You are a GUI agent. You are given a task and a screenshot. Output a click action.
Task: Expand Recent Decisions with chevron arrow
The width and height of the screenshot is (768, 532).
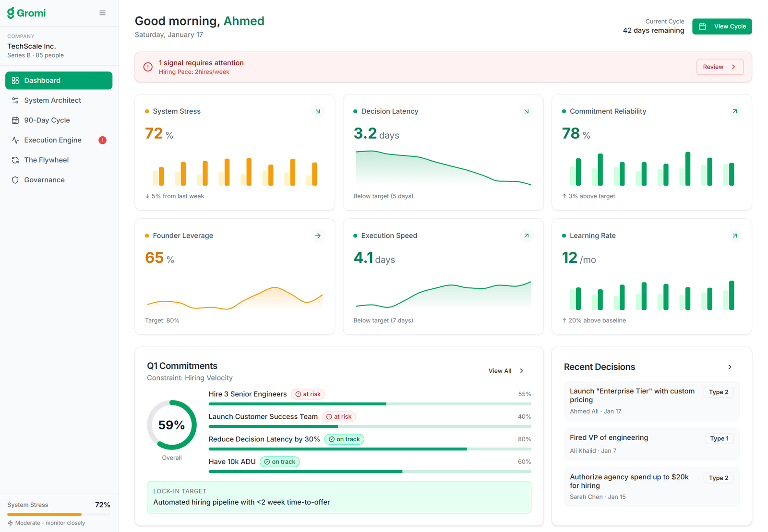(x=730, y=367)
